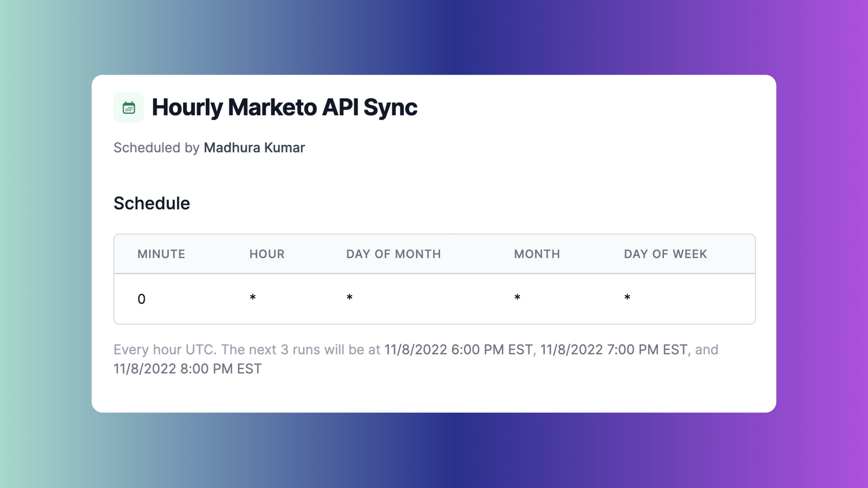Click the DAY OF WEEK column header
The width and height of the screenshot is (868, 488).
(666, 254)
